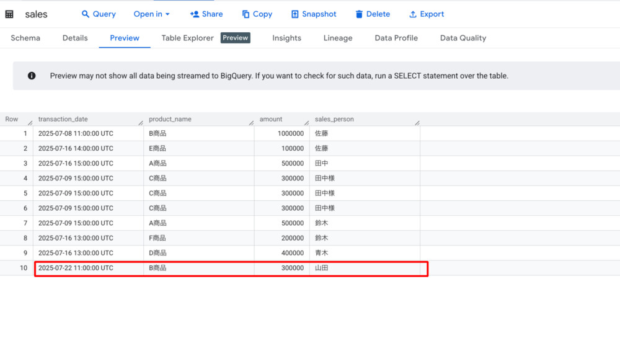
Task: Open the Table Explorer tab
Action: click(187, 38)
